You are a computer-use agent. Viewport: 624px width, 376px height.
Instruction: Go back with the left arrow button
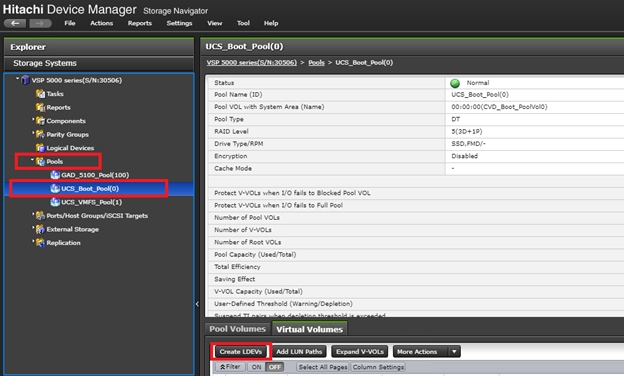point(15,23)
